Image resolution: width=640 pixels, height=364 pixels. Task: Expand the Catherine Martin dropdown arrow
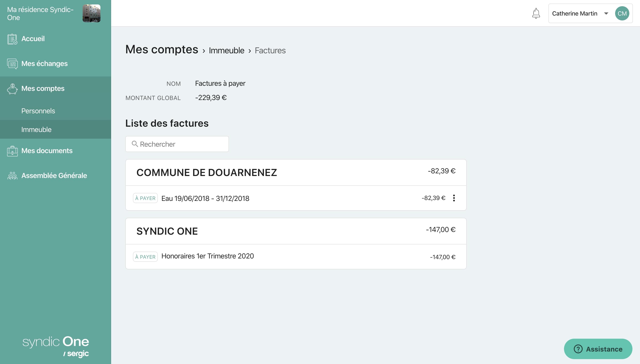pos(606,14)
